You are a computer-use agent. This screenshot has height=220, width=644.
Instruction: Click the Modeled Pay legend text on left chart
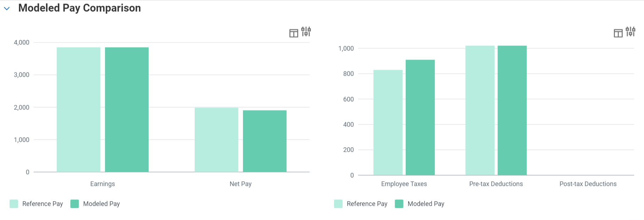tap(101, 203)
